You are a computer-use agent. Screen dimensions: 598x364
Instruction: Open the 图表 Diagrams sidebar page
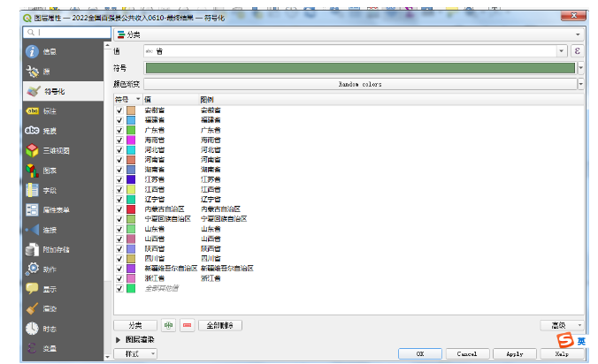[63, 171]
